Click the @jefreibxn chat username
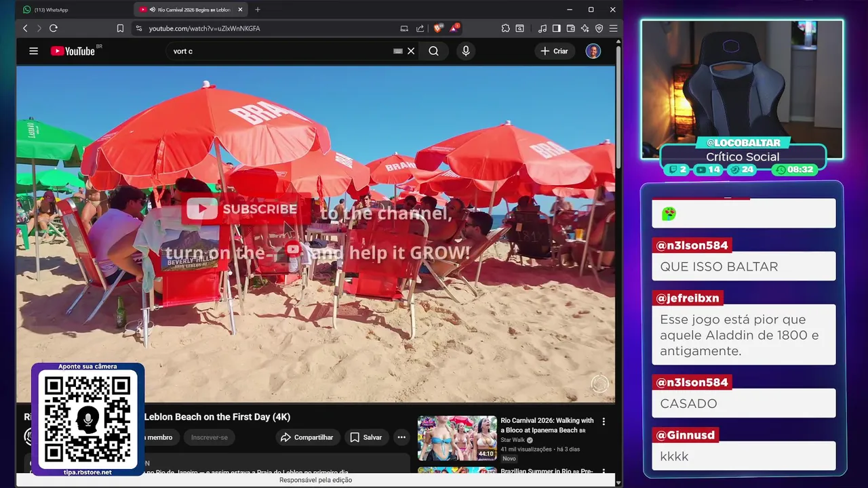 [x=688, y=298]
